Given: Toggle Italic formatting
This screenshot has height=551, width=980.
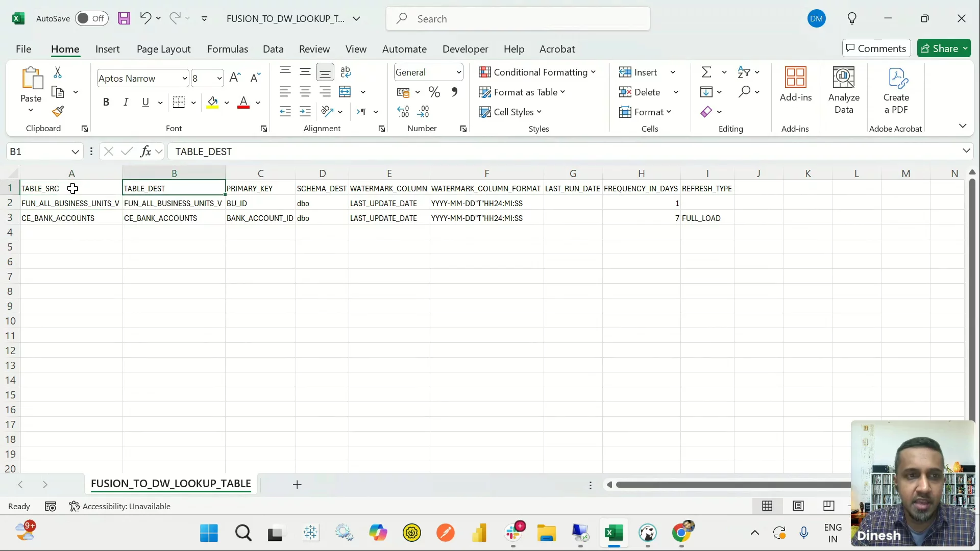Looking at the screenshot, I should (x=126, y=102).
